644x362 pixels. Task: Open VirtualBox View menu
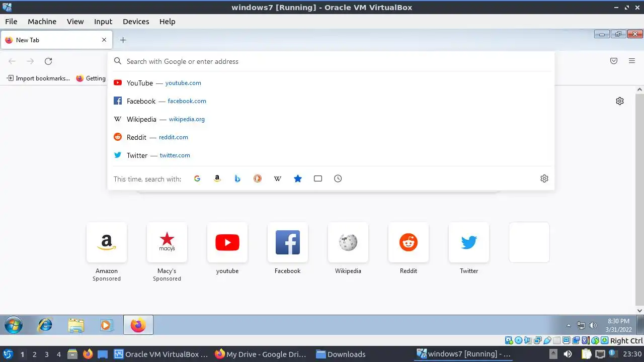tap(75, 22)
